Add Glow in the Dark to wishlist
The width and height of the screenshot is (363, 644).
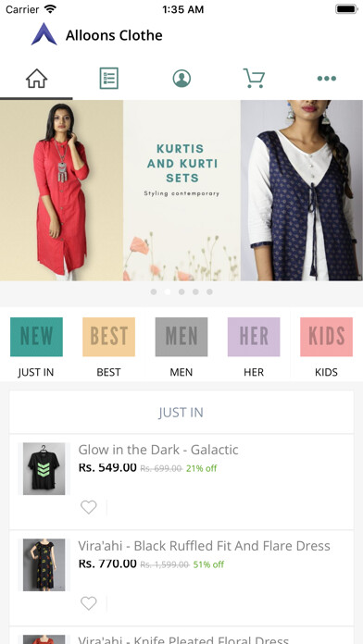click(88, 507)
